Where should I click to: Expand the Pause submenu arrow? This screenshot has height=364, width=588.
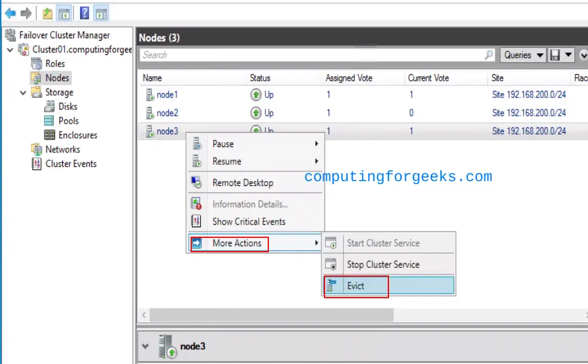point(317,143)
